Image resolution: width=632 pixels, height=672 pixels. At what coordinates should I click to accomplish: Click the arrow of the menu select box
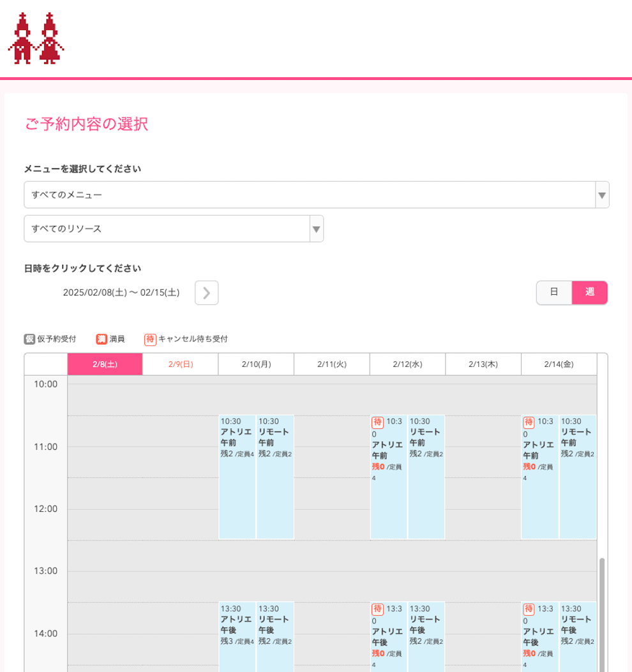point(601,195)
